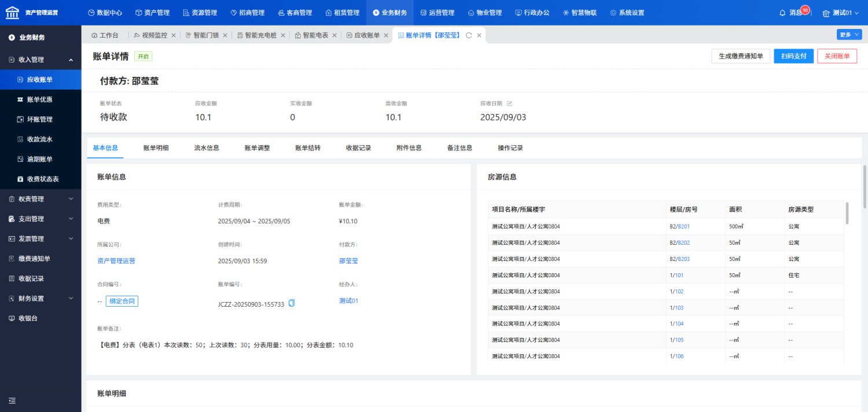This screenshot has width=868, height=412.
Task: Open 物业管理 in top navigation
Action: 484,13
